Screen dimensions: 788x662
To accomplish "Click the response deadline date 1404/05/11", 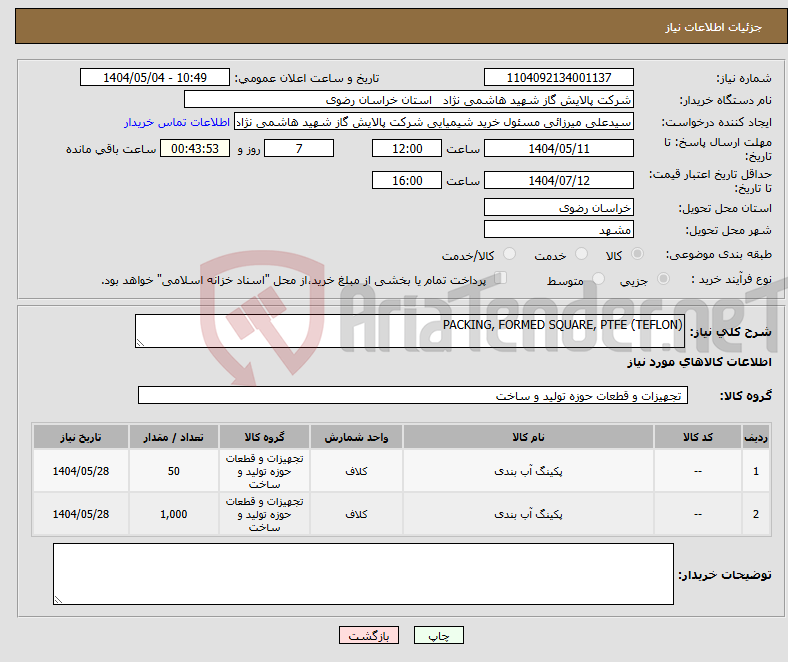I will (558, 148).
